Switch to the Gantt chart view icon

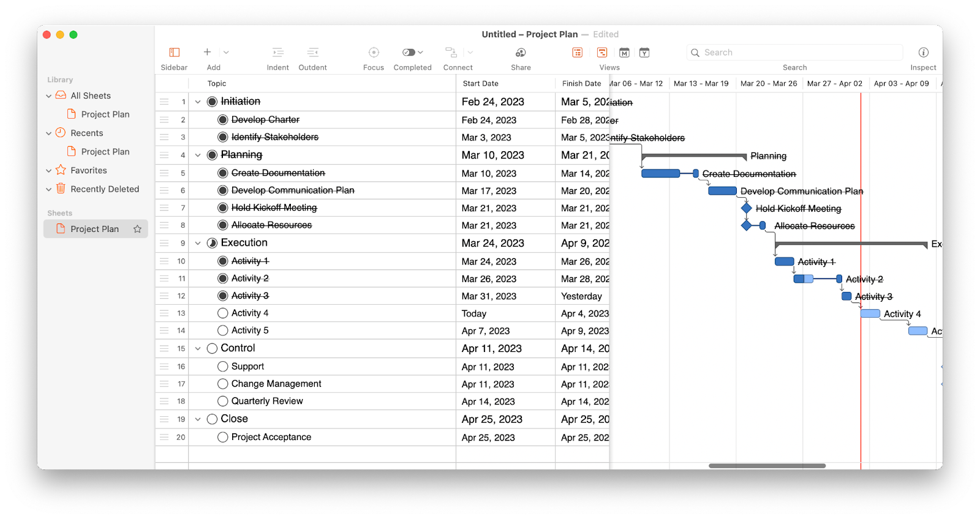click(602, 53)
